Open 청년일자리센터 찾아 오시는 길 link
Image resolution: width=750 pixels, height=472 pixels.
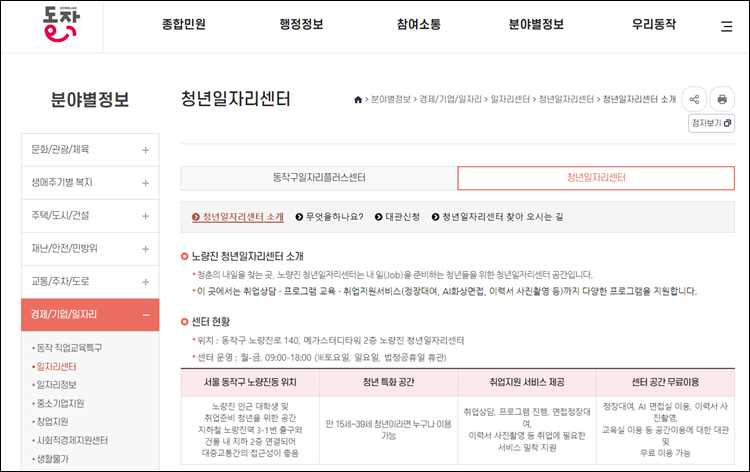(497, 217)
